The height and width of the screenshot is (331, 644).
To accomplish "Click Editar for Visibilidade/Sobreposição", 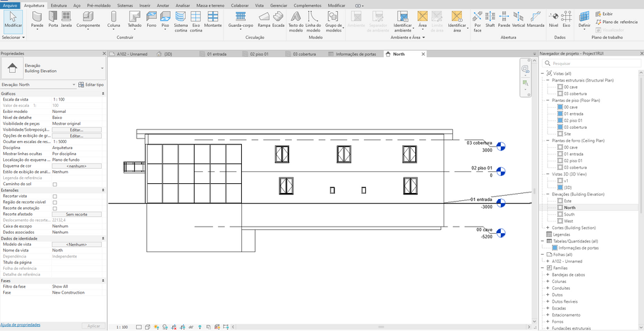I will click(x=76, y=130).
